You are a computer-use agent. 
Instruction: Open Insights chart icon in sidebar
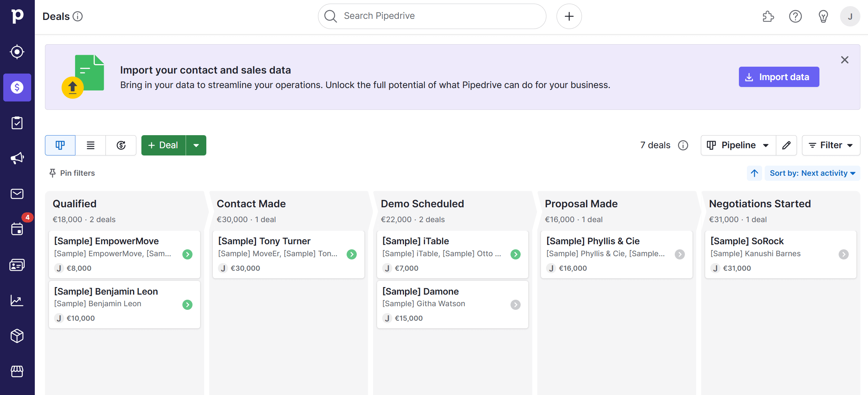17,300
